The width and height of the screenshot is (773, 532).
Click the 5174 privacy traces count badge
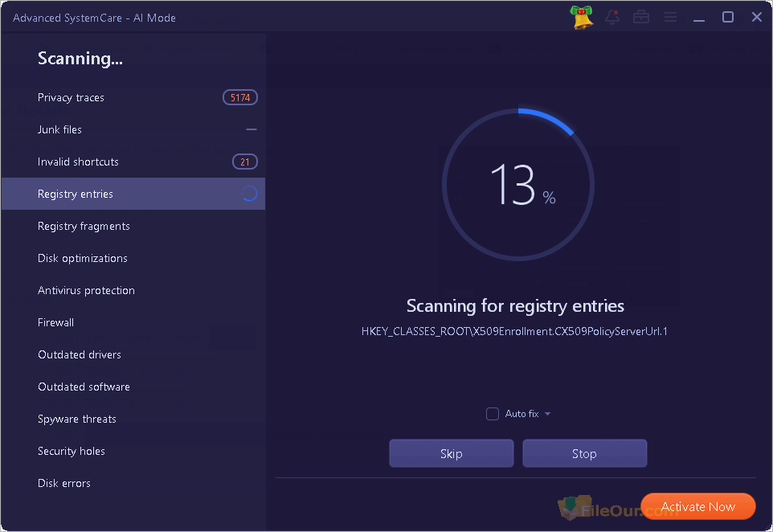point(240,97)
